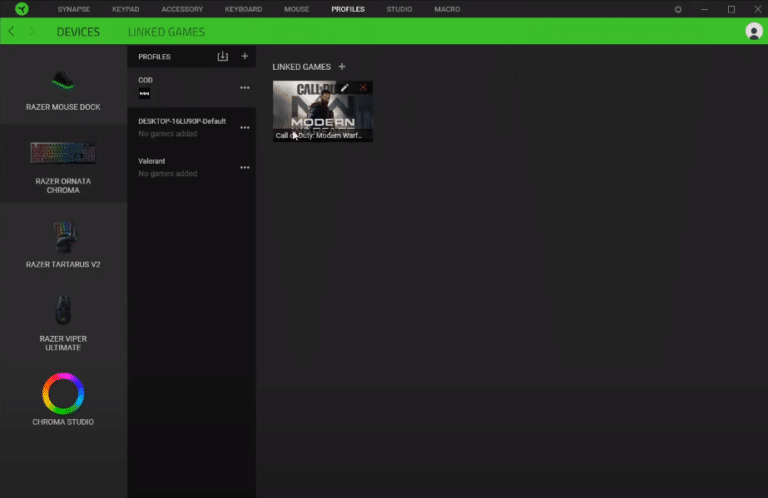Switch to the Keypad tab

125,9
